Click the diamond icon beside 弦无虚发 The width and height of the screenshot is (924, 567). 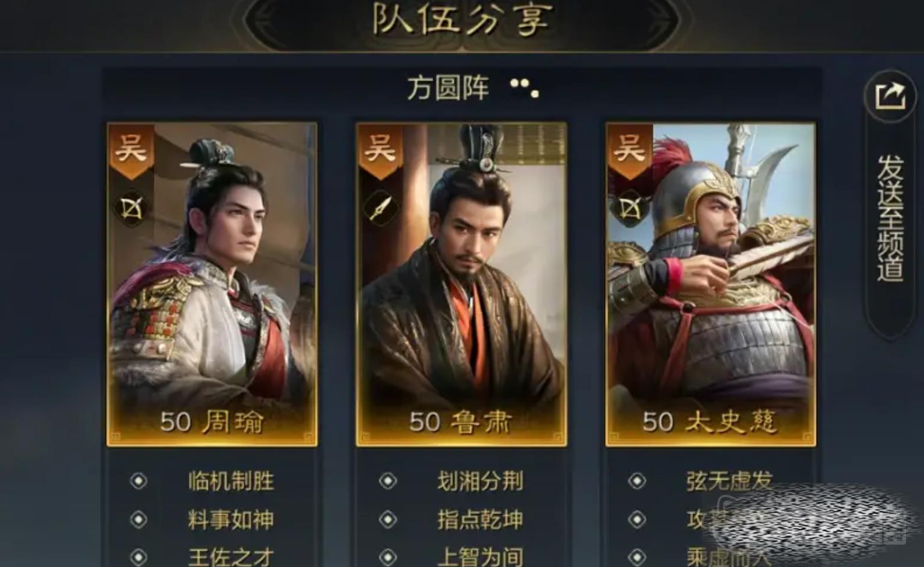(636, 481)
